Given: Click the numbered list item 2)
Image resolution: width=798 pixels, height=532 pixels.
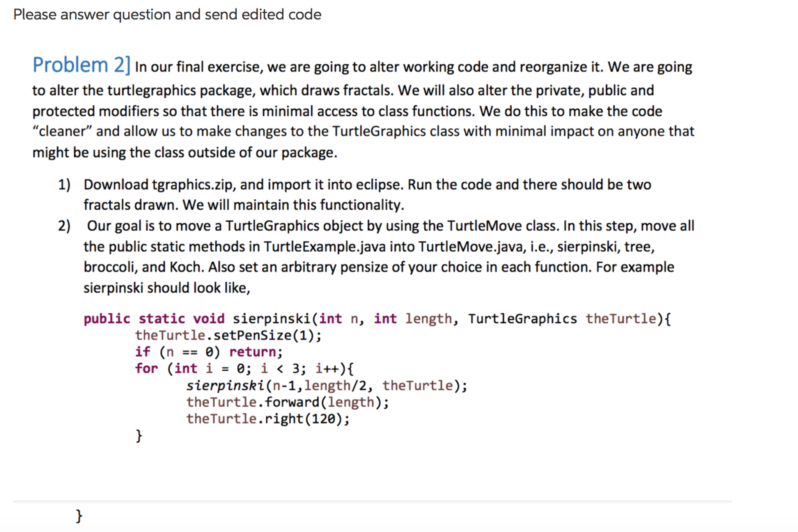Looking at the screenshot, I should pos(65,225).
